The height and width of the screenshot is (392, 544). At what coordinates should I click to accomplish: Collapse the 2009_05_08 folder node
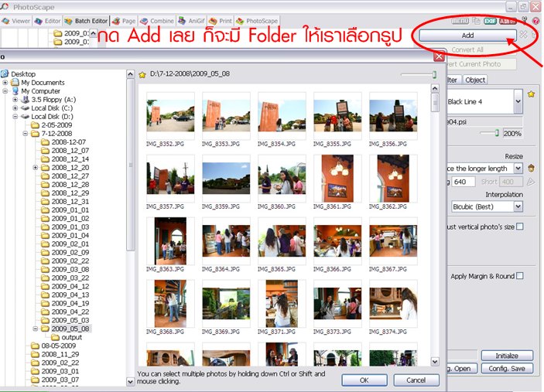coord(36,329)
